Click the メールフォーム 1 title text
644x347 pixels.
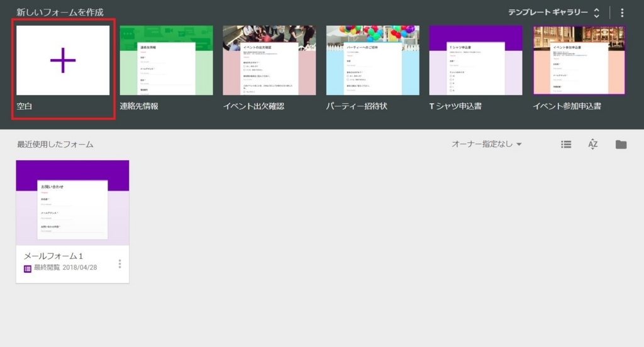[53, 256]
